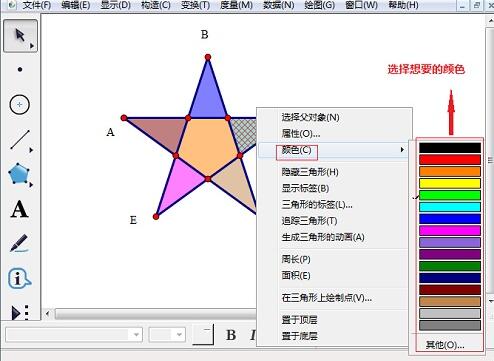The image size is (494, 361).
Task: Select the Polygon tool
Action: point(19,174)
